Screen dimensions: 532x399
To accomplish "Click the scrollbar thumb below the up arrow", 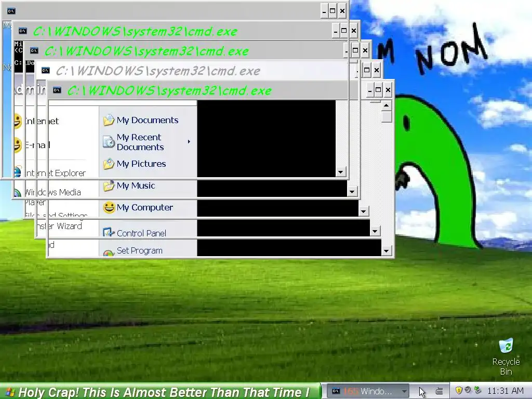I will [x=386, y=117].
